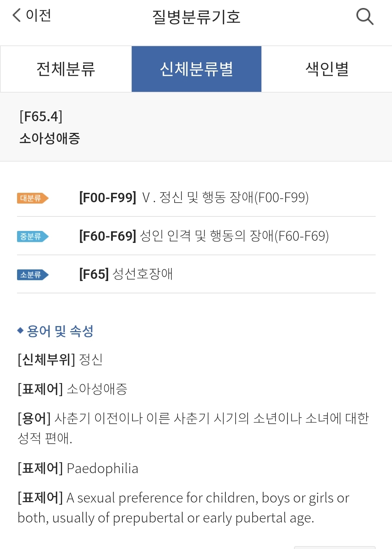Select the [신체부위] 정신 attribute line

tap(60, 360)
